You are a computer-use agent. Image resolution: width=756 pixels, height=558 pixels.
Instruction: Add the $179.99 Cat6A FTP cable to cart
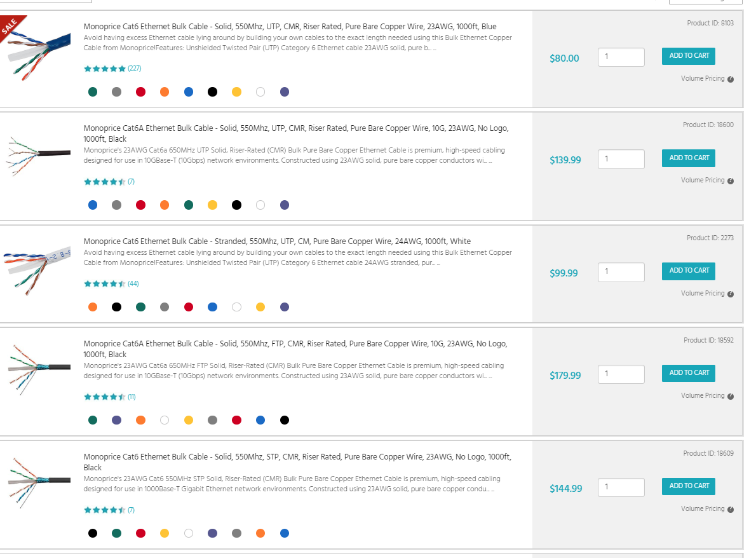[x=689, y=373]
